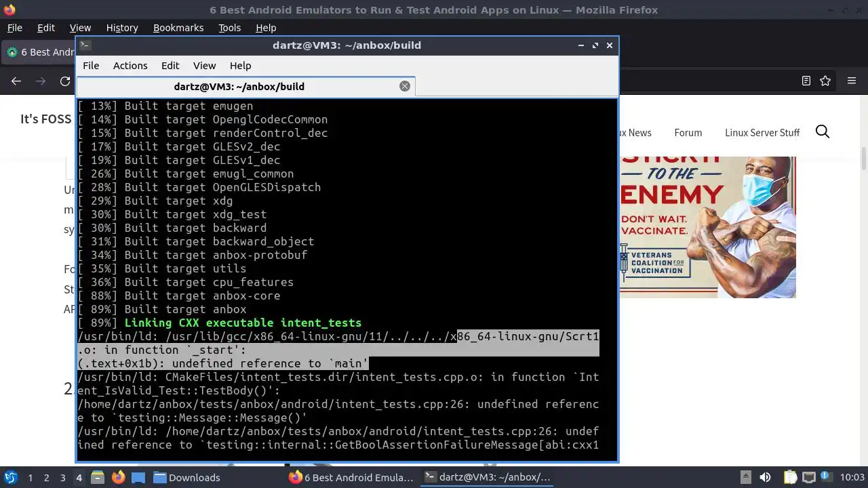Open the Lubuntu start menu icon
This screenshot has width=868, height=488.
click(x=10, y=477)
